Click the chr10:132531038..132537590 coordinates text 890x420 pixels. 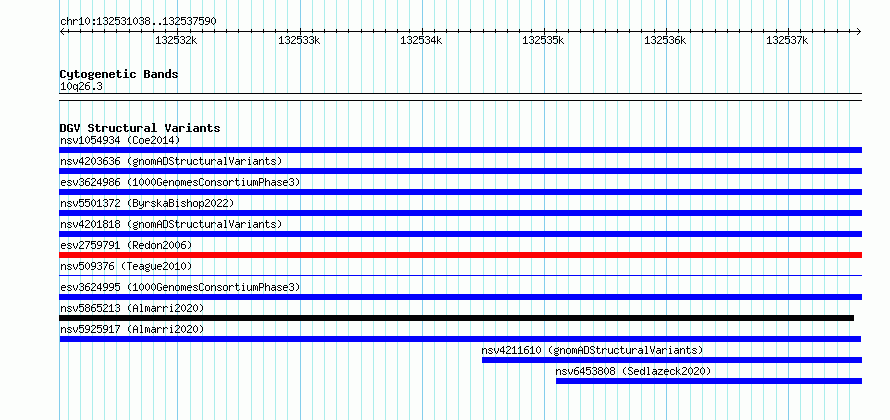(138, 22)
